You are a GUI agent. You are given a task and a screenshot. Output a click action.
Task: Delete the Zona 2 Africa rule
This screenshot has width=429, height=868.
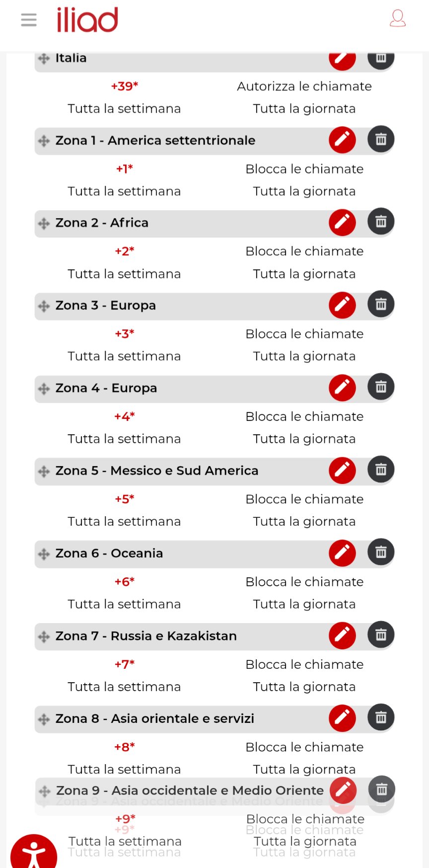pyautogui.click(x=381, y=222)
